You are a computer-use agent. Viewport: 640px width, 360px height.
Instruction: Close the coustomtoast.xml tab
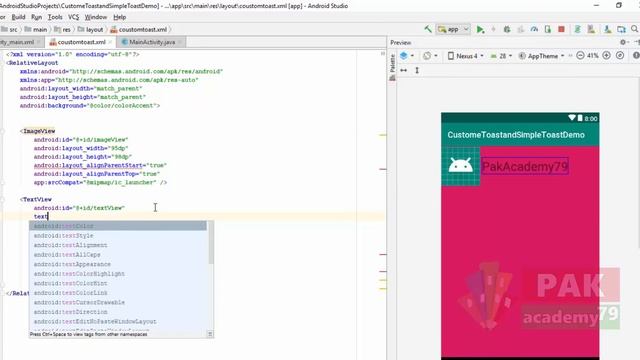110,42
